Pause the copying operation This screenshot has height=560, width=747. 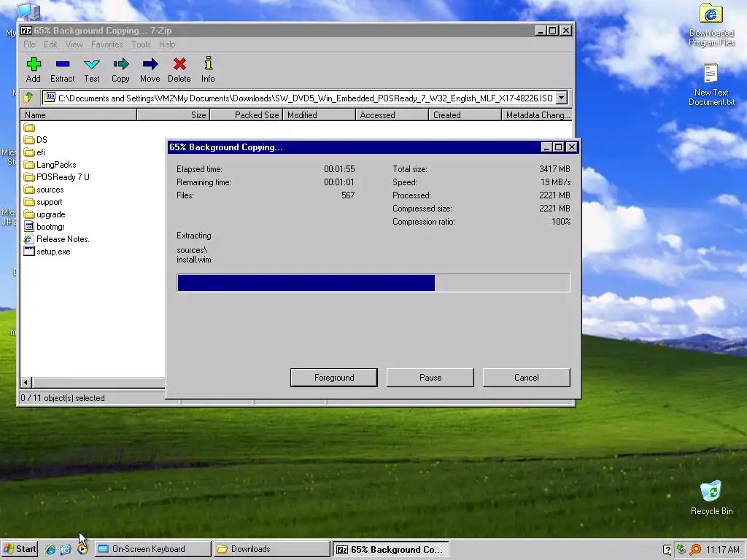click(x=430, y=378)
